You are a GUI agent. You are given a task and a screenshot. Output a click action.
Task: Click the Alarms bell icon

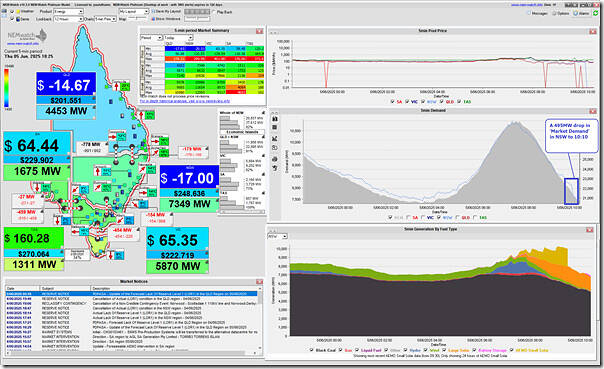[575, 13]
